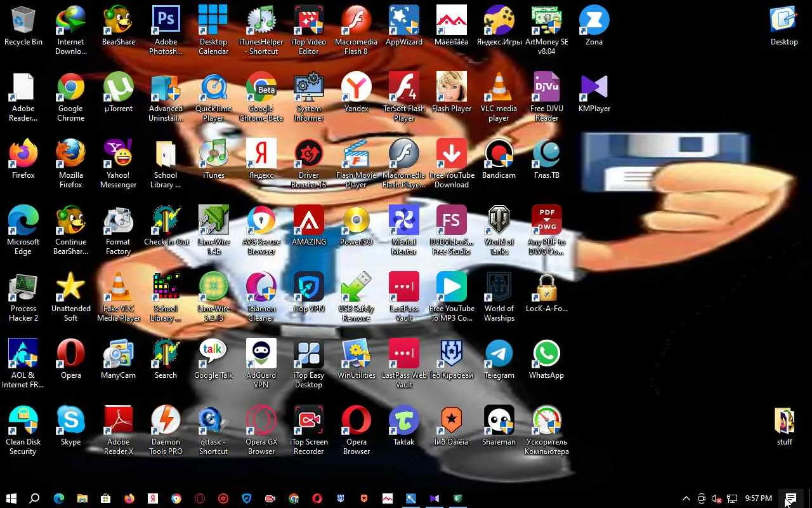Open the Shareman desktop icon
The height and width of the screenshot is (508, 812).
point(499,426)
